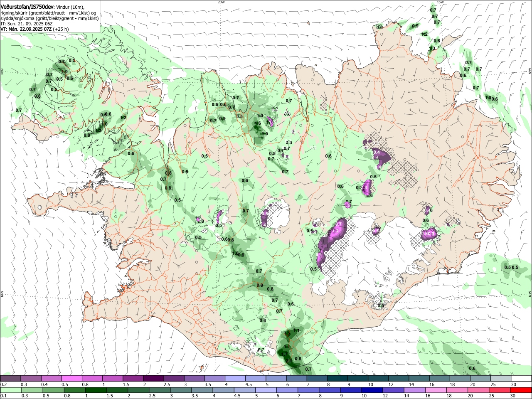Viewport: 532px width, 399px height.
Task: Click the map title 'Veðurstofan/IS750dev'
Action: tap(27, 7)
